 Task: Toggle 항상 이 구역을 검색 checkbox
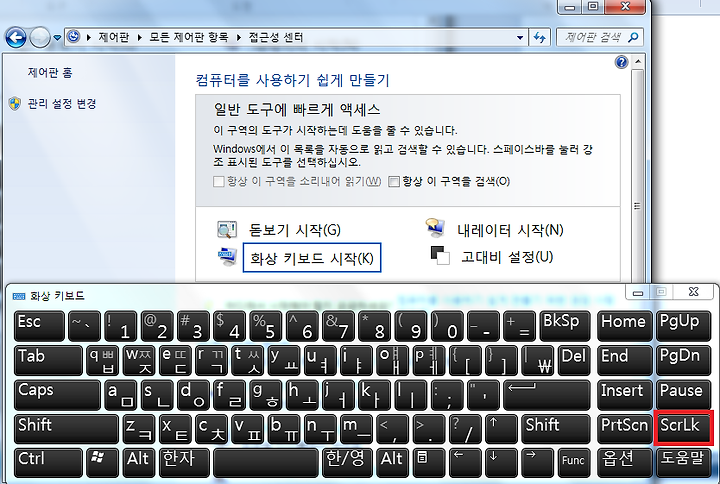click(394, 182)
